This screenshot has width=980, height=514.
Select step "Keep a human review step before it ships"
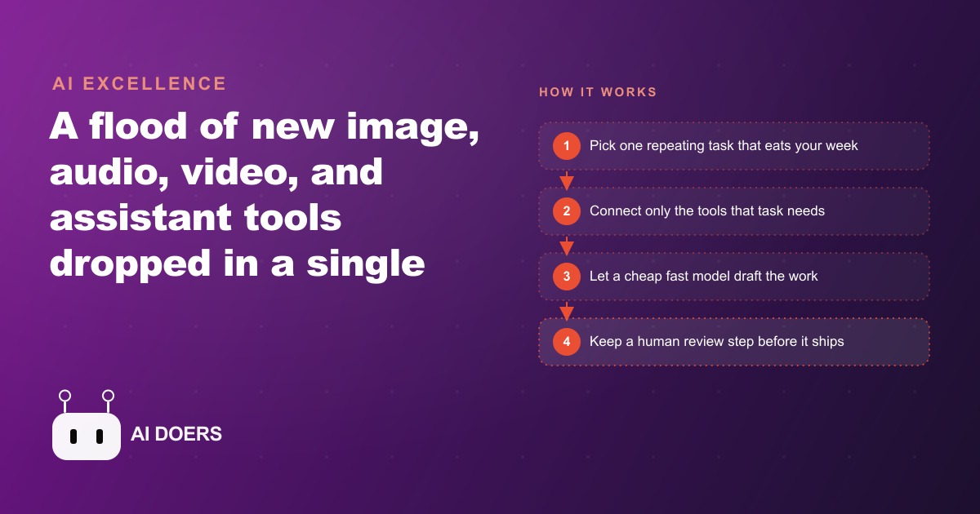(734, 342)
